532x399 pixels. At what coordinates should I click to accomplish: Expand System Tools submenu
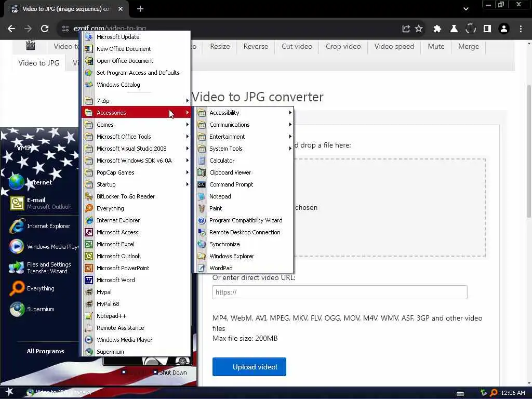point(244,149)
